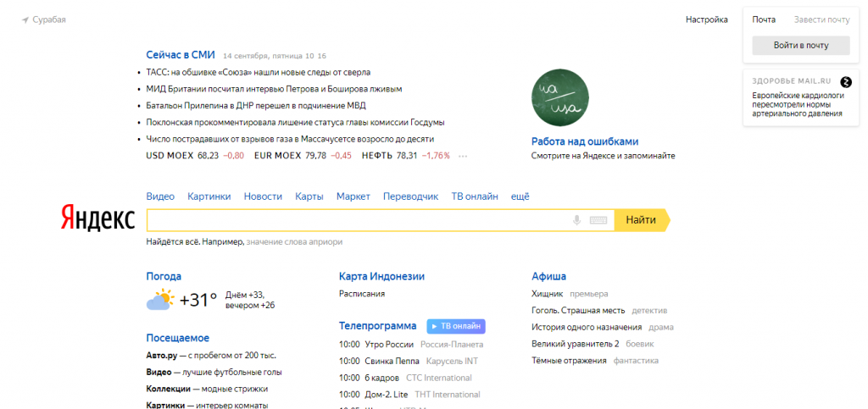868x409 pixels.
Task: Click the weather cloud and sun icon
Action: [160, 300]
